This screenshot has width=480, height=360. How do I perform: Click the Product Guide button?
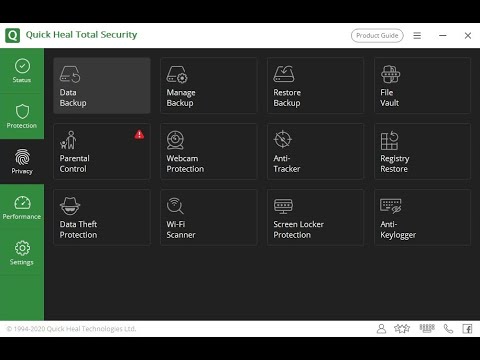click(x=377, y=35)
